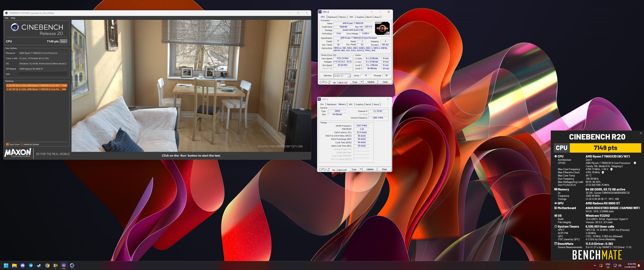The width and height of the screenshot is (644, 270).
Task: Click the BenchMate section icon in panel
Action: pyautogui.click(x=555, y=243)
